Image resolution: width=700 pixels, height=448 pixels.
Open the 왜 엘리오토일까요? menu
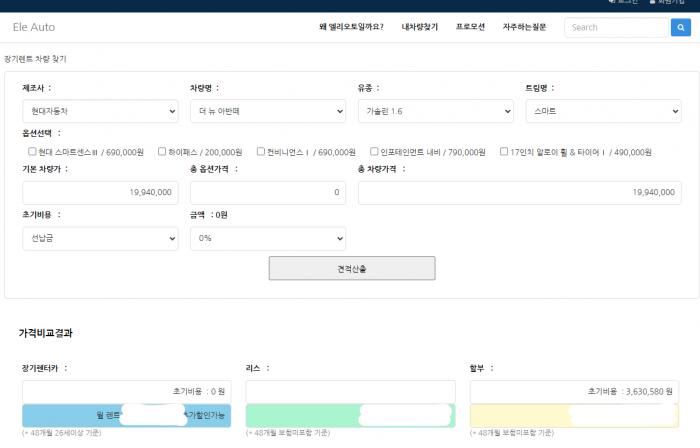tap(351, 27)
